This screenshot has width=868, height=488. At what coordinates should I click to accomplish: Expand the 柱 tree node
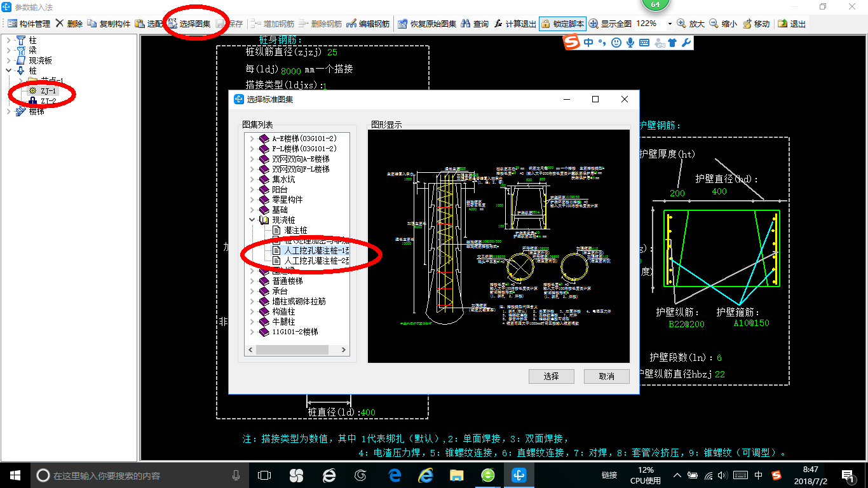pos(8,40)
